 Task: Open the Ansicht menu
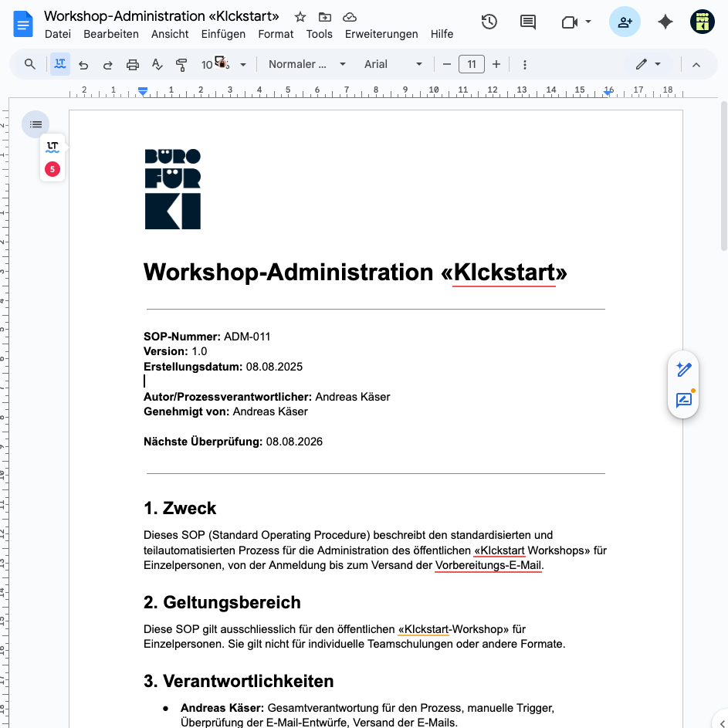click(170, 35)
